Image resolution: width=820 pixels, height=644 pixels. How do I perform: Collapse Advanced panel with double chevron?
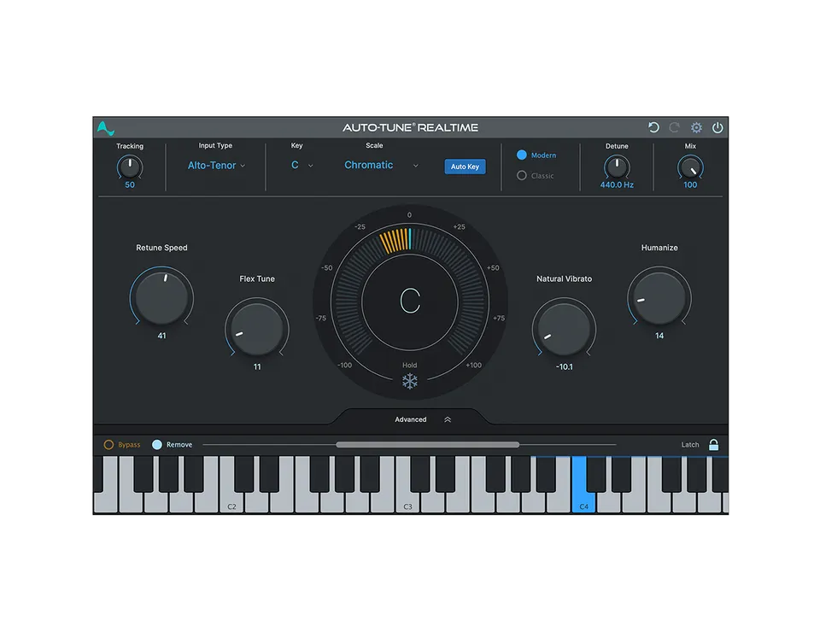(448, 419)
